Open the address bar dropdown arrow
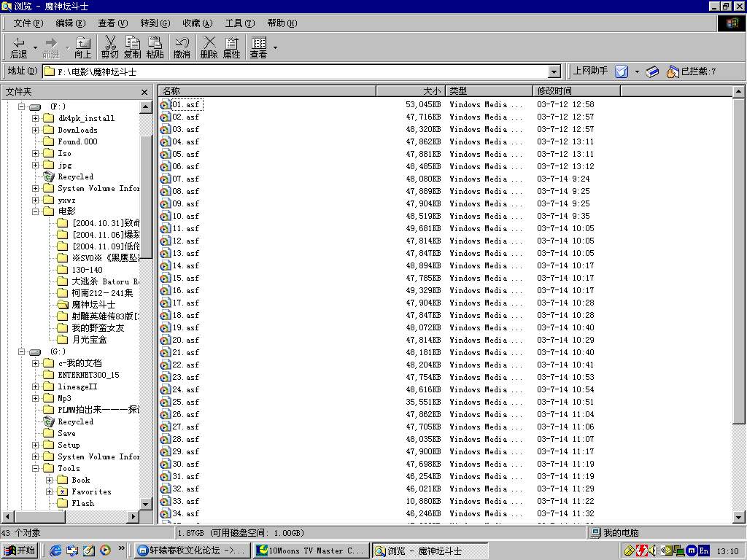Viewport: 747px width, 560px height. tap(554, 71)
